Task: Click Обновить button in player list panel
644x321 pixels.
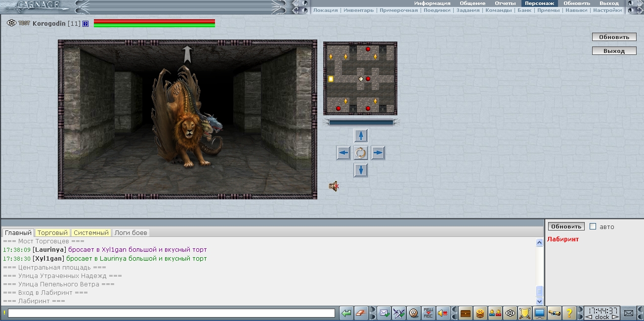Action: (565, 227)
